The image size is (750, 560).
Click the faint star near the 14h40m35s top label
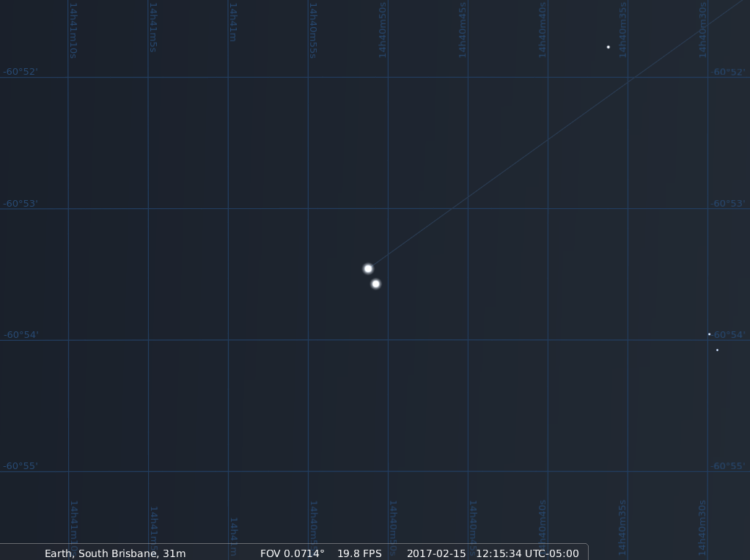coord(609,47)
